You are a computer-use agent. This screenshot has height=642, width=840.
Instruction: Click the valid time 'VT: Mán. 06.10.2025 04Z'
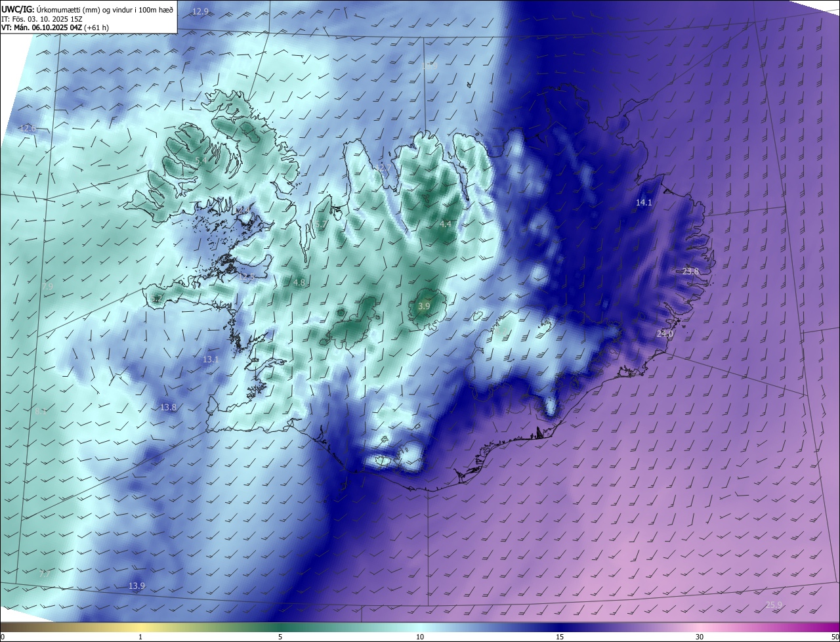pos(41,28)
